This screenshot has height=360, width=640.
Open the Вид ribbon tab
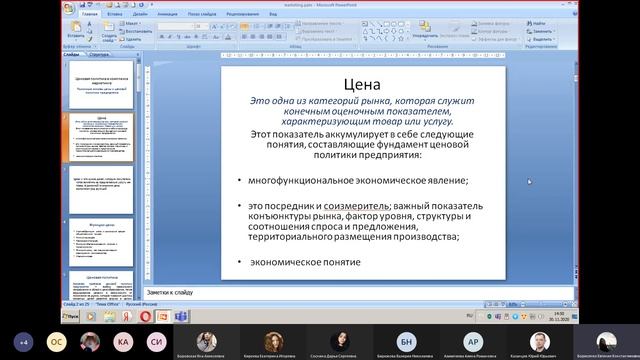[x=273, y=14]
